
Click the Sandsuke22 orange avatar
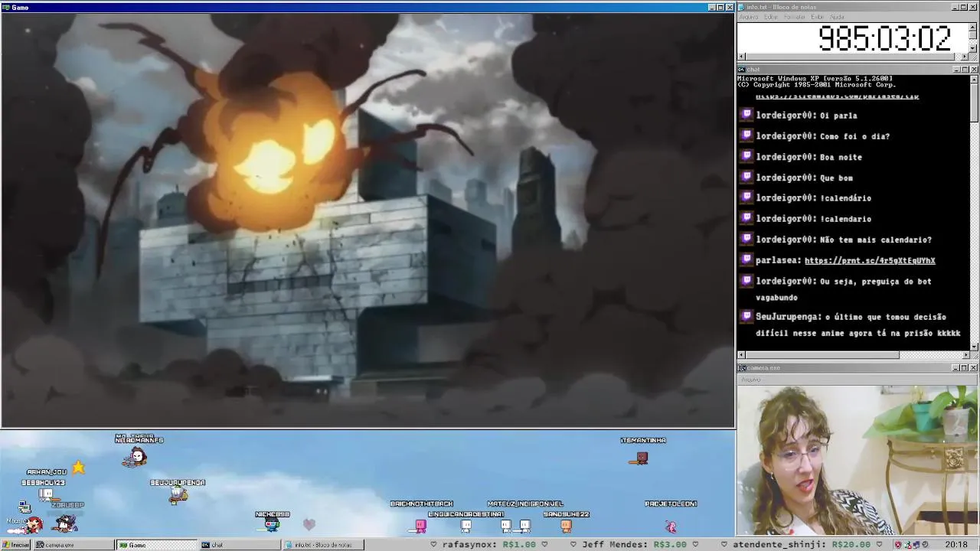click(x=566, y=526)
